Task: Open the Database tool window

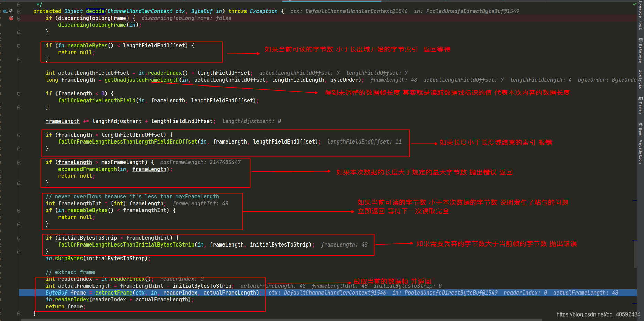Action: point(640,50)
